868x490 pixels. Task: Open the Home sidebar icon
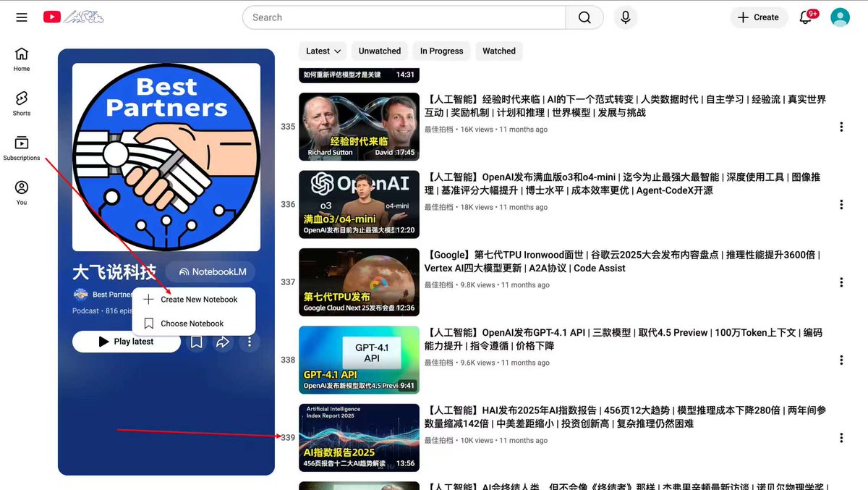pos(21,58)
